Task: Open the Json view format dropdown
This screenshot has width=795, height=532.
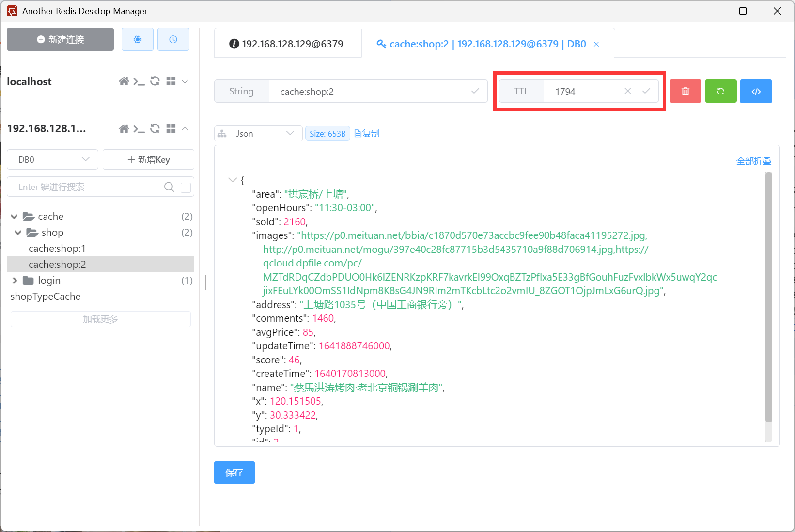Action: coord(258,134)
